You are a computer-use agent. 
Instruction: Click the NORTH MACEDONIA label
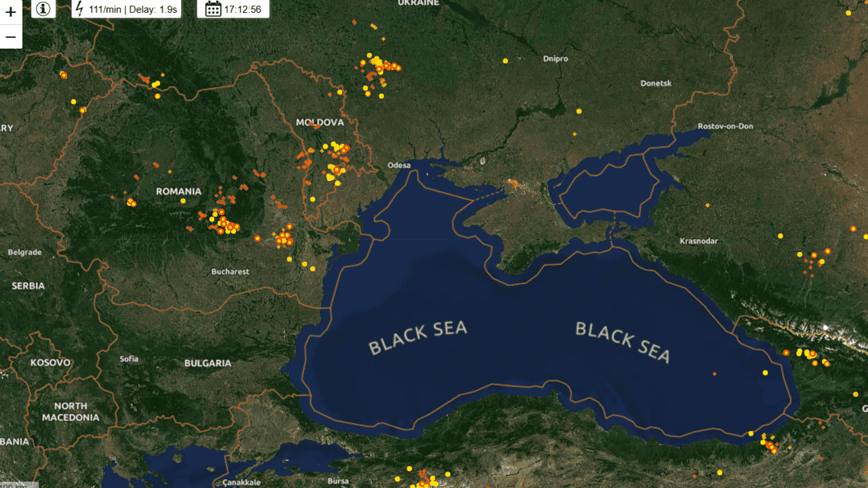click(71, 412)
